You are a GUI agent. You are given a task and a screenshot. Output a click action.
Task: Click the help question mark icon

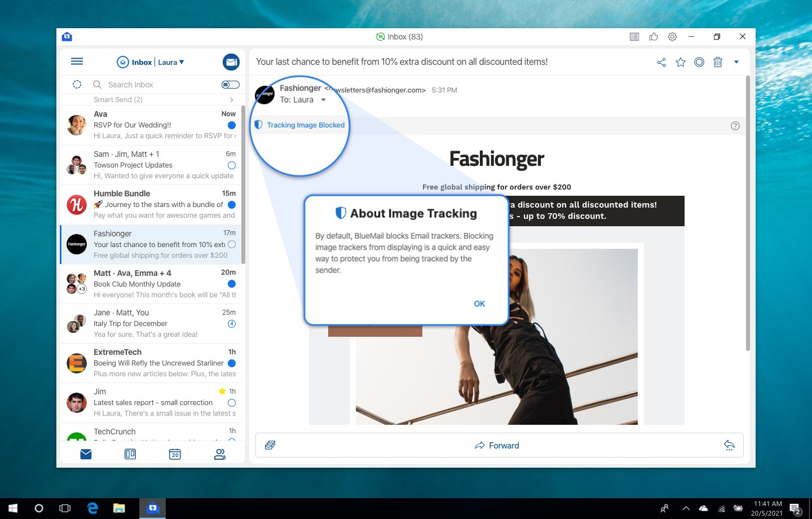[735, 126]
